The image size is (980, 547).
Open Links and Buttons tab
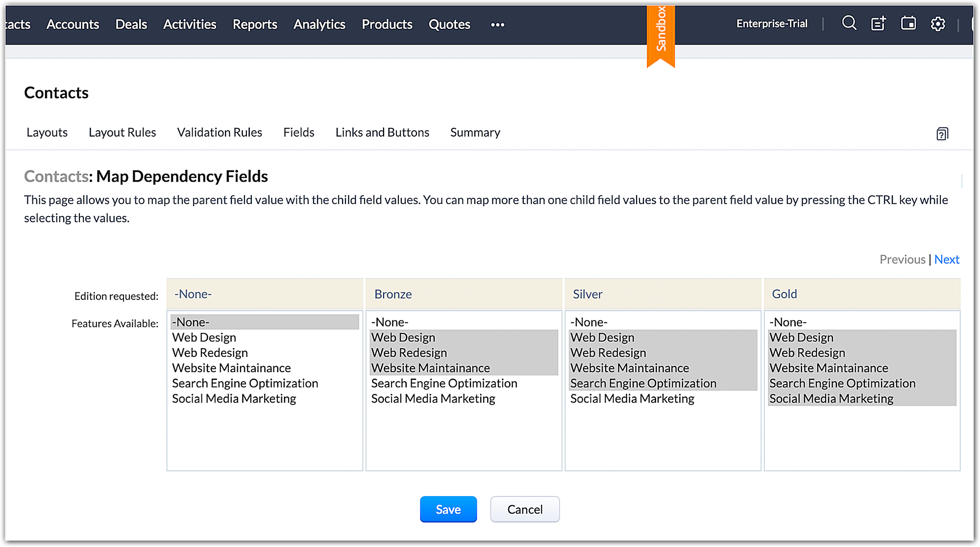point(382,132)
